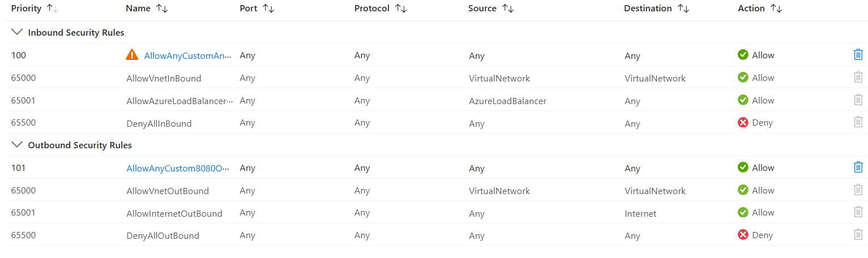Click trash icon for AllowVnetOutBound row
The height and width of the screenshot is (258, 868).
[858, 190]
